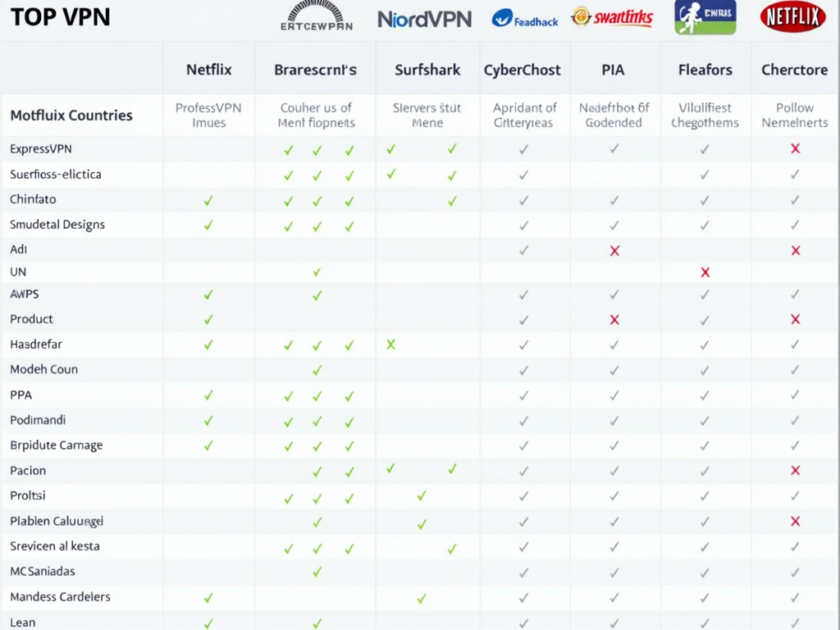
Task: Select the PIA column header
Action: [613, 70]
